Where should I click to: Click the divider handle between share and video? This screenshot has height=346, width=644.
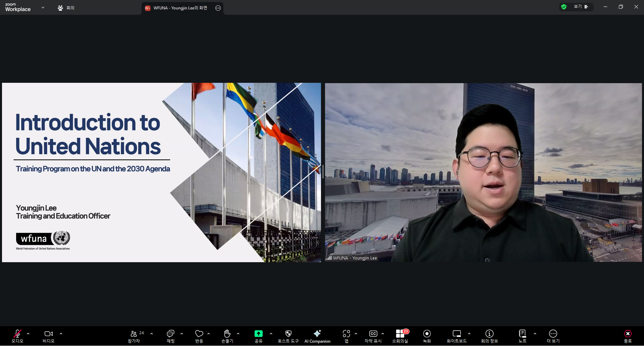click(x=323, y=172)
